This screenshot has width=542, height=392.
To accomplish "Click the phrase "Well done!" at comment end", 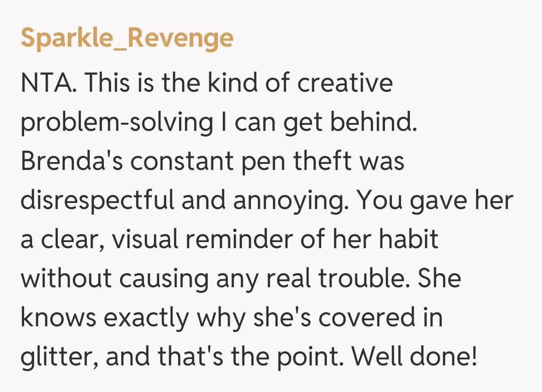I will (414, 357).
